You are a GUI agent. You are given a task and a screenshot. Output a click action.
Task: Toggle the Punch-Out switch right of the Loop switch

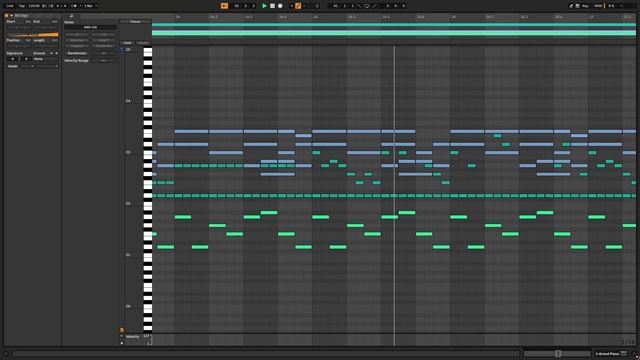pyautogui.click(x=373, y=6)
